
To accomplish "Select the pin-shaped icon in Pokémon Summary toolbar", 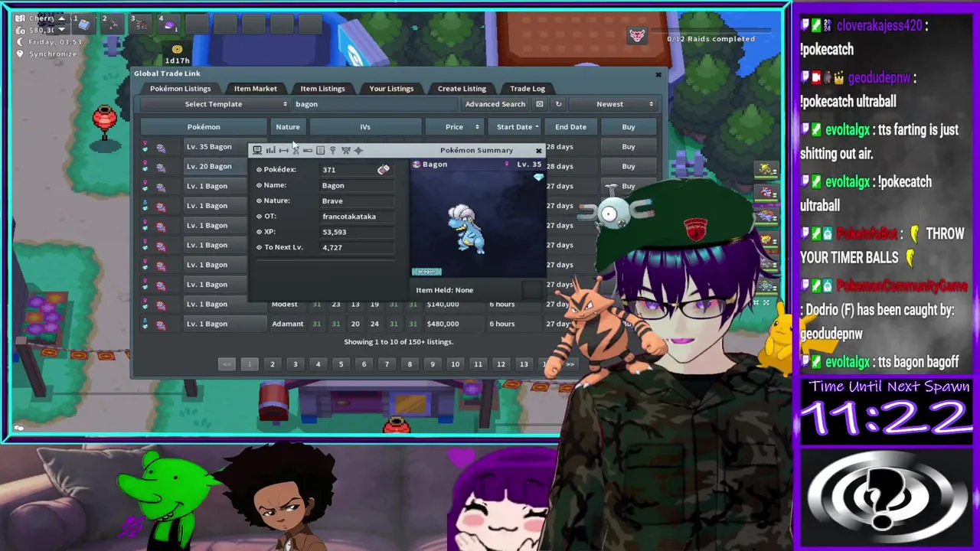I will click(x=332, y=150).
